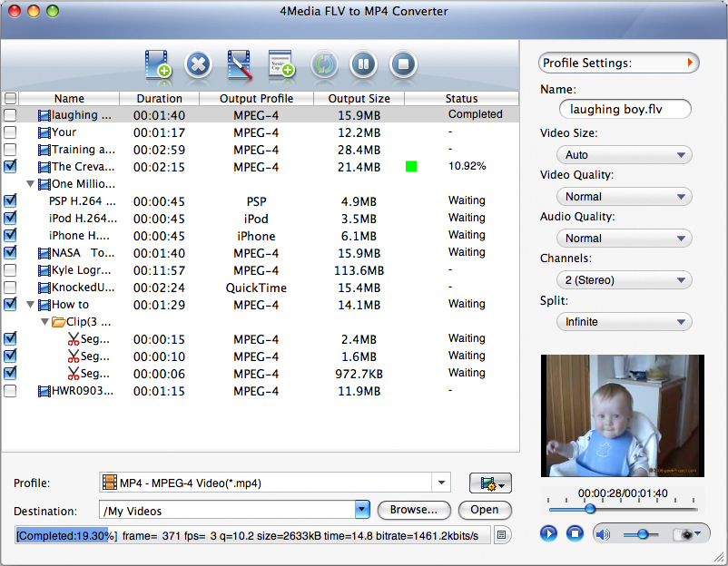
Task: Select the Kyle Logr... row name
Action: click(82, 270)
